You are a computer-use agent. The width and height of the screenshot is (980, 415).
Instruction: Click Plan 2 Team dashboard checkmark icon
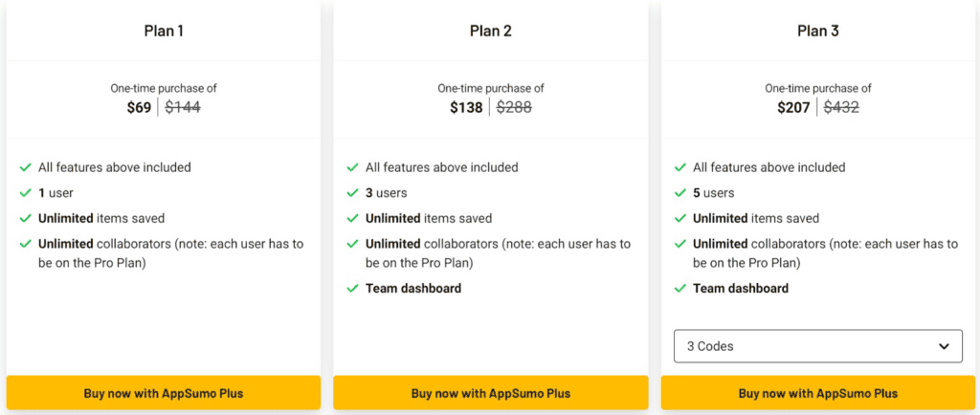point(353,289)
